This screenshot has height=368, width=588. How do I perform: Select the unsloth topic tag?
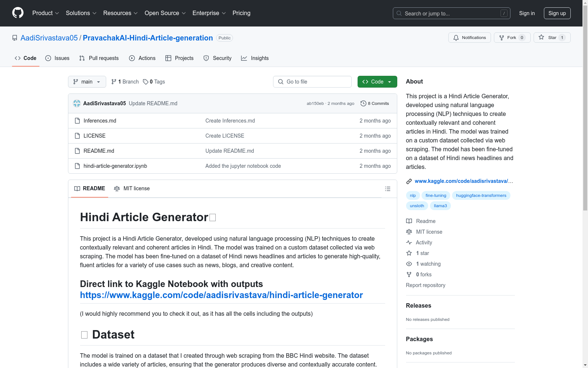coord(417,206)
